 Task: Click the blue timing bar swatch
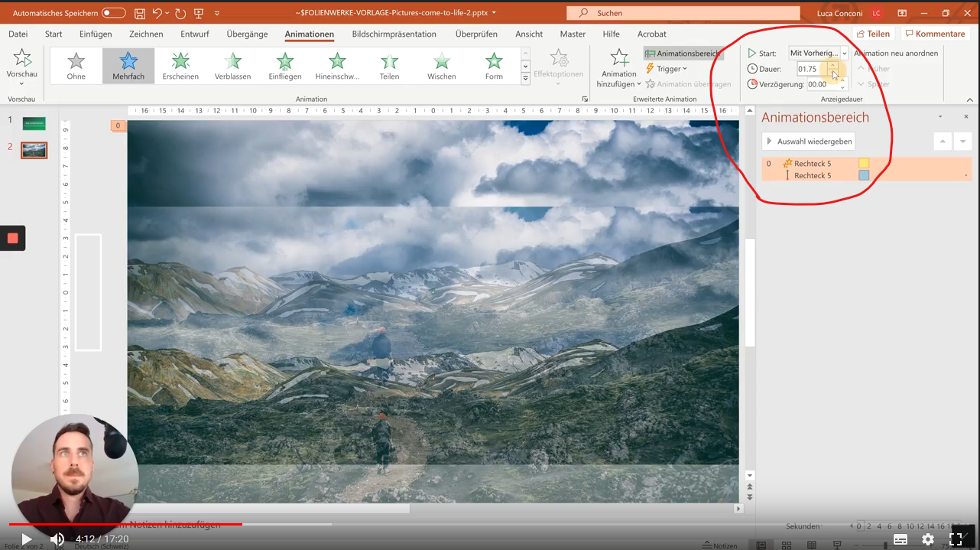[x=864, y=175]
